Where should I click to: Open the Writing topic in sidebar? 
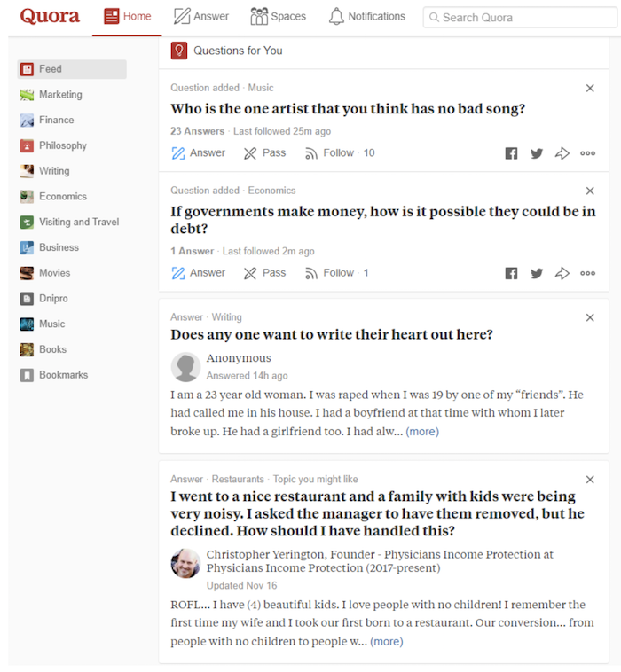[44, 171]
